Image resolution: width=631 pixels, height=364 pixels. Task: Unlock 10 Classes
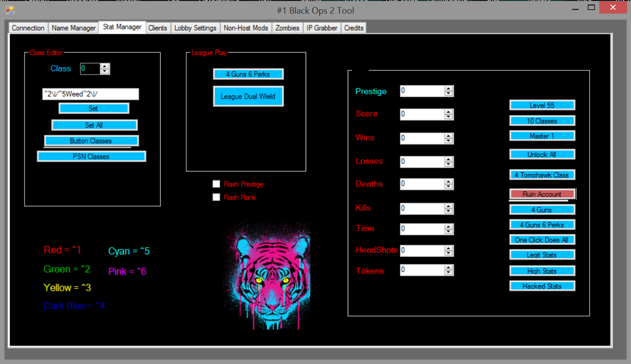click(x=542, y=121)
